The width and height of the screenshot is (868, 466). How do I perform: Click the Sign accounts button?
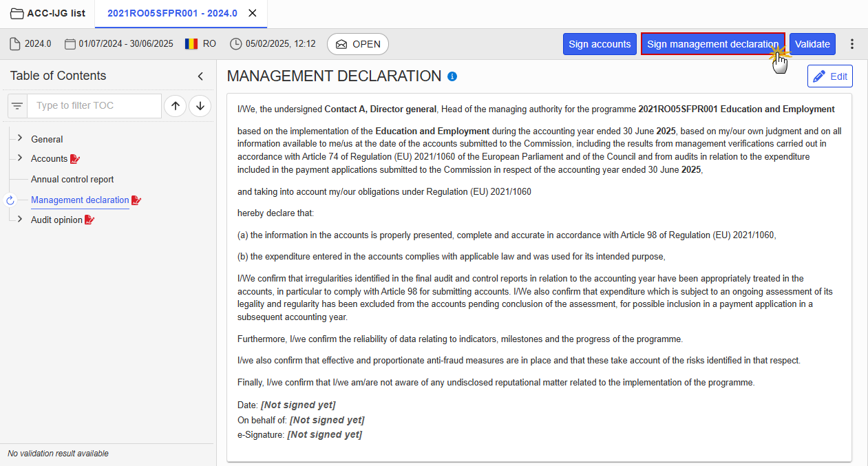coord(600,44)
